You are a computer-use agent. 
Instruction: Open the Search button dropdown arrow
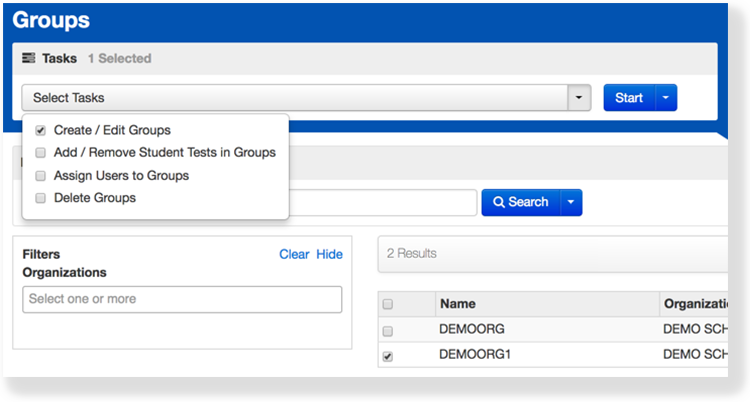(570, 202)
